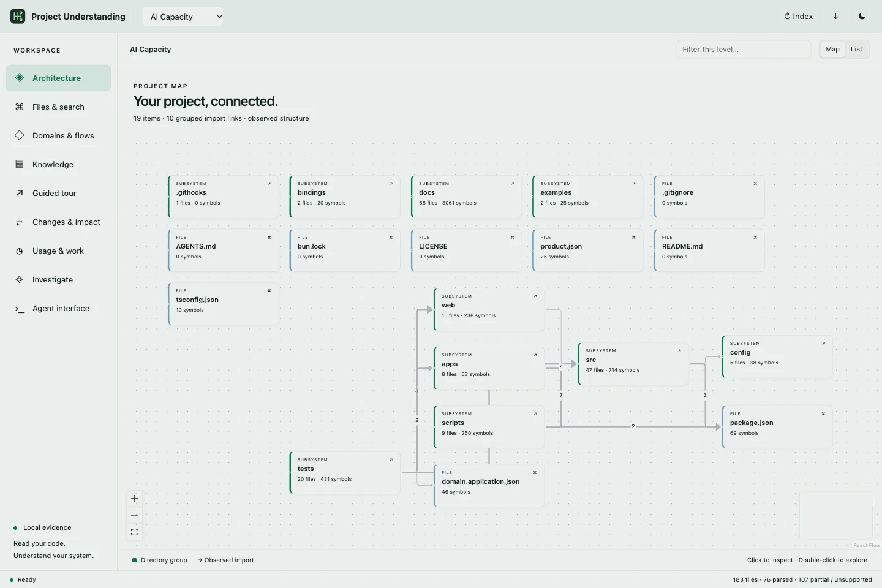This screenshot has width=882, height=588.
Task: Expand the examples subsystem arrow
Action: tap(634, 183)
